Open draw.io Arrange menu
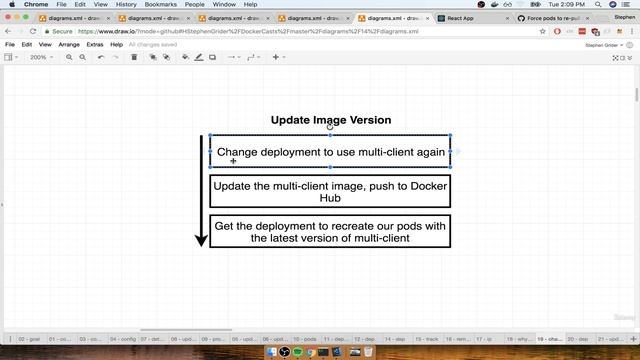Image resolution: width=640 pixels, height=360 pixels. tap(69, 44)
